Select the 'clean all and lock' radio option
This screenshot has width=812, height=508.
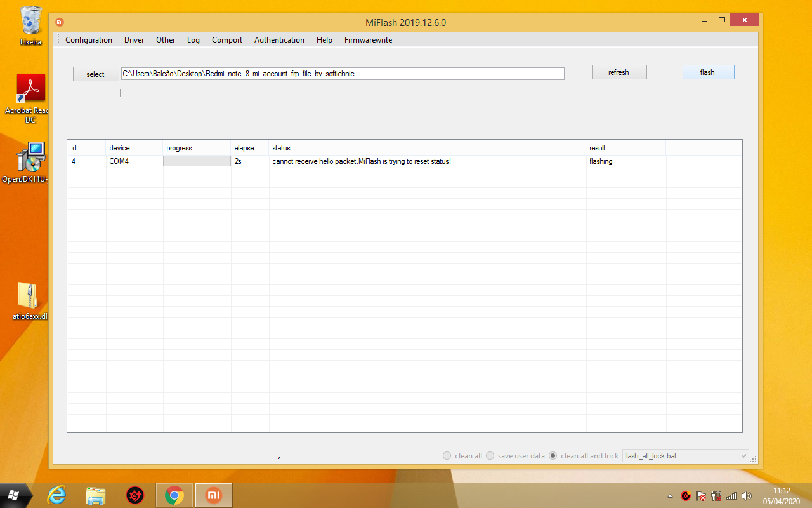click(x=553, y=456)
